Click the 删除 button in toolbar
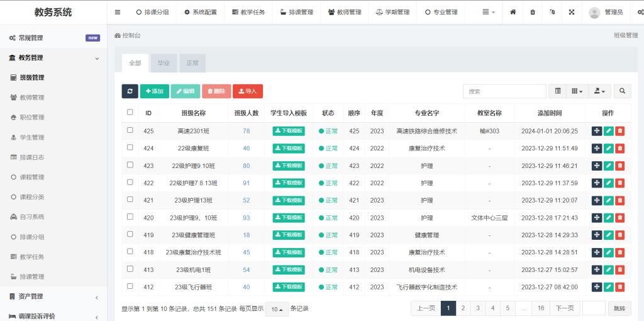Viewport: 644px width, 321px height. (x=216, y=91)
